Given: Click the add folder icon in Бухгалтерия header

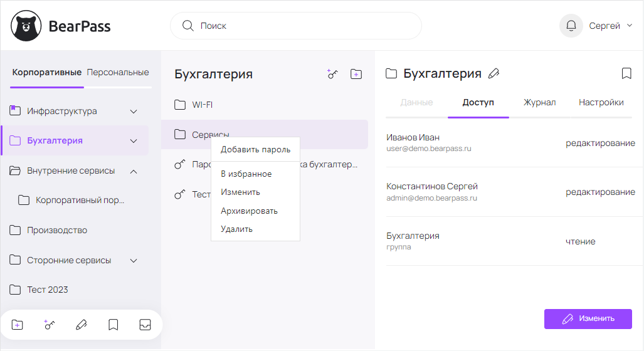Looking at the screenshot, I should (x=356, y=74).
